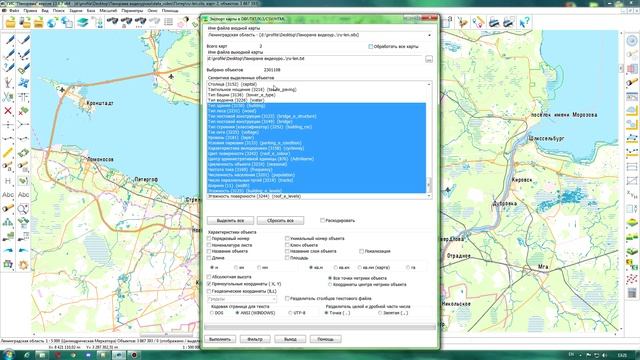Check 'Геодезические координаты (B,L)'
Screen dimensions: 640x360
click(x=209, y=291)
